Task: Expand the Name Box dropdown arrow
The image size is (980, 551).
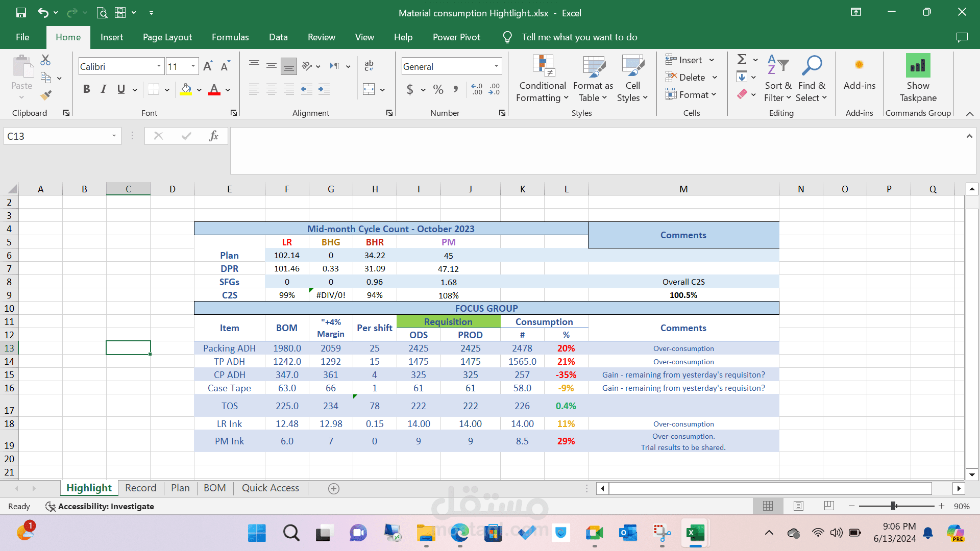Action: [114, 136]
